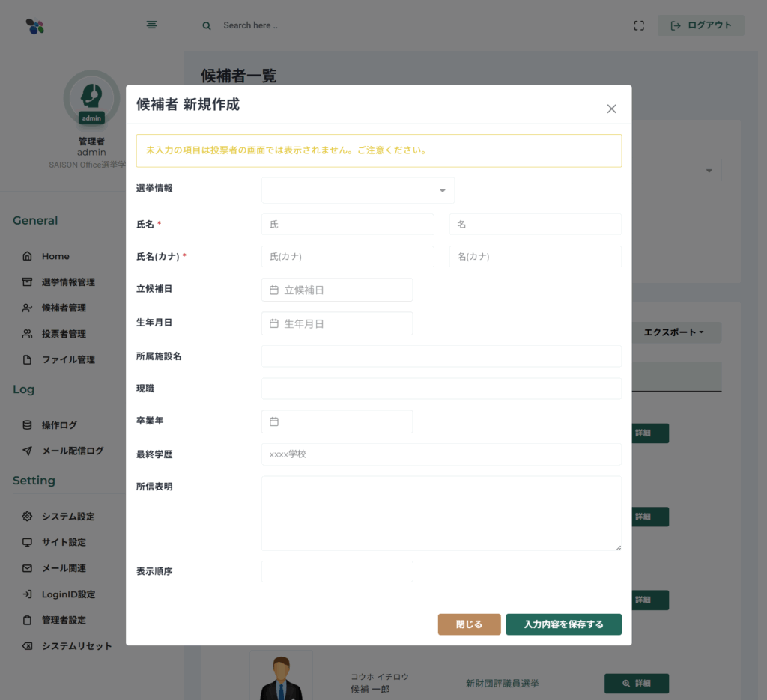This screenshot has height=700, width=767.
Task: Toggle the sidebar hamburger menu icon
Action: pos(151,25)
